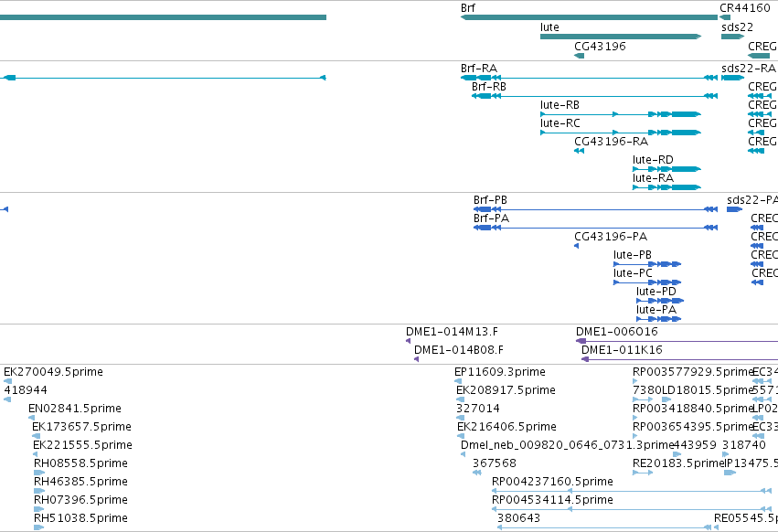The height and width of the screenshot is (532, 778).
Task: Click the RP003418840.5prime EST label
Action: pyautogui.click(x=693, y=409)
